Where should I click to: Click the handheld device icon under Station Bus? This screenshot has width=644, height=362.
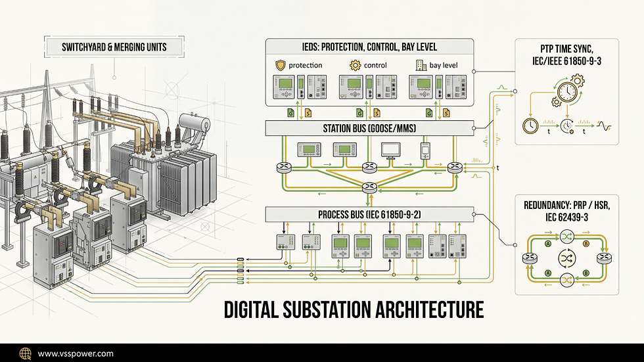click(426, 151)
